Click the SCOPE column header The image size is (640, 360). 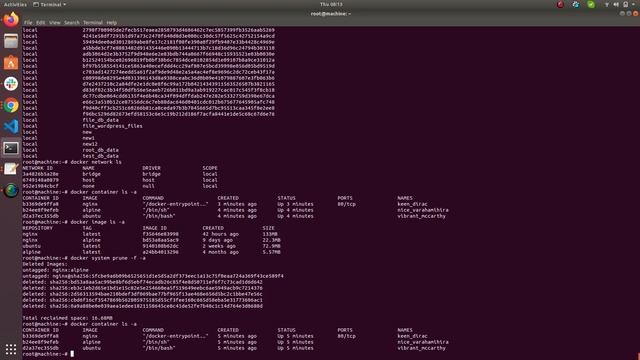[210, 168]
